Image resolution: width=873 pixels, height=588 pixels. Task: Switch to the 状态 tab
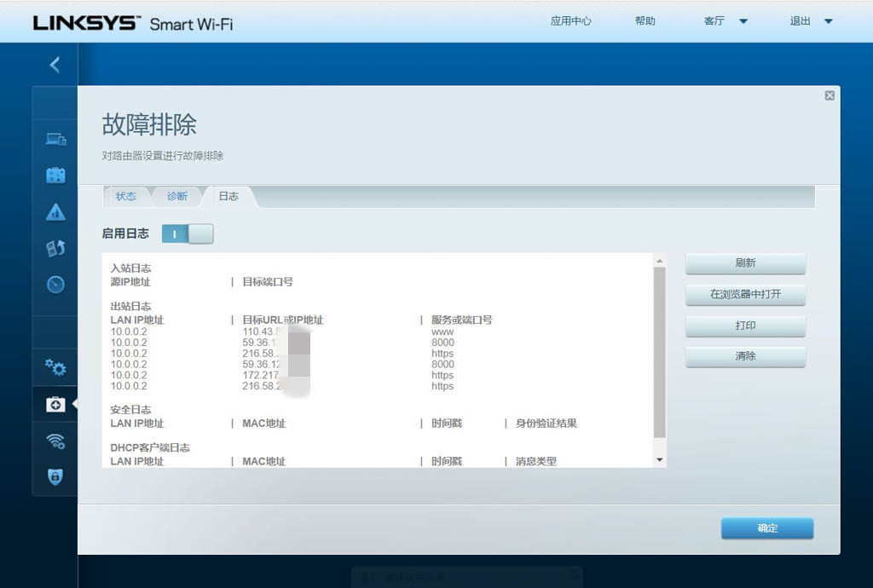pos(126,196)
